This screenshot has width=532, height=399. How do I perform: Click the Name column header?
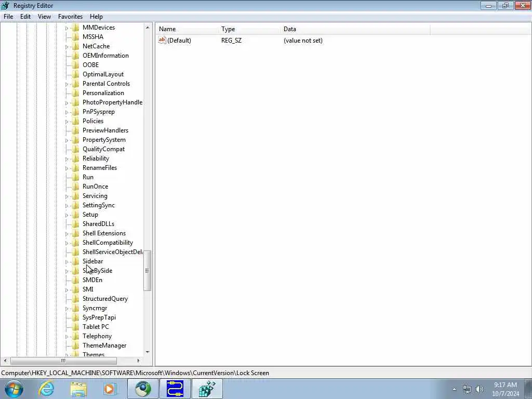coord(187,29)
